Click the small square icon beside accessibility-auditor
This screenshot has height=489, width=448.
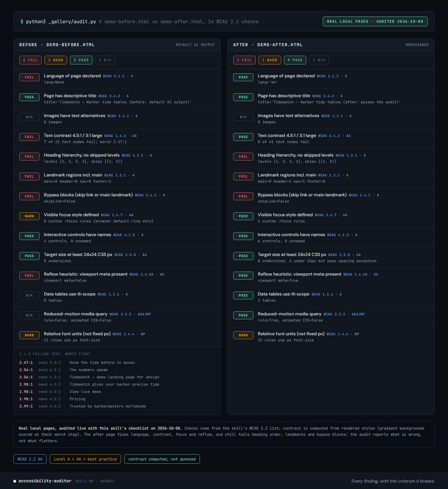(x=15, y=481)
